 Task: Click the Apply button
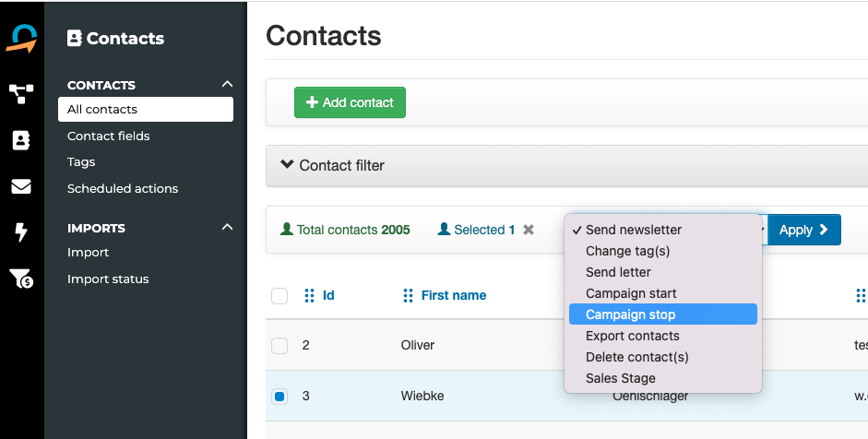[803, 230]
